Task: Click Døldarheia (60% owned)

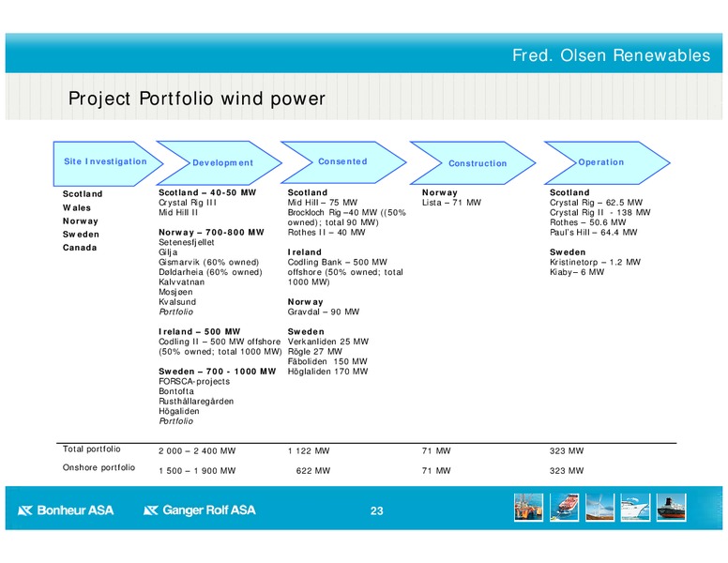Action: pyautogui.click(x=210, y=272)
